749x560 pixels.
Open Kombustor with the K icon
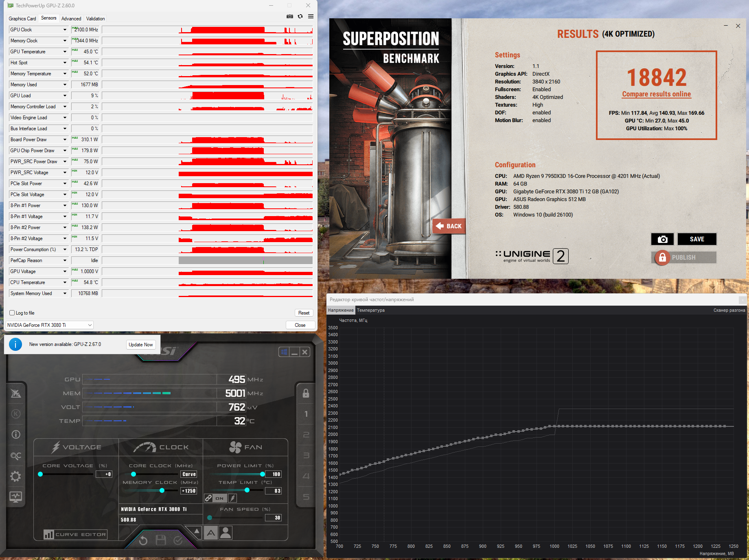(16, 414)
